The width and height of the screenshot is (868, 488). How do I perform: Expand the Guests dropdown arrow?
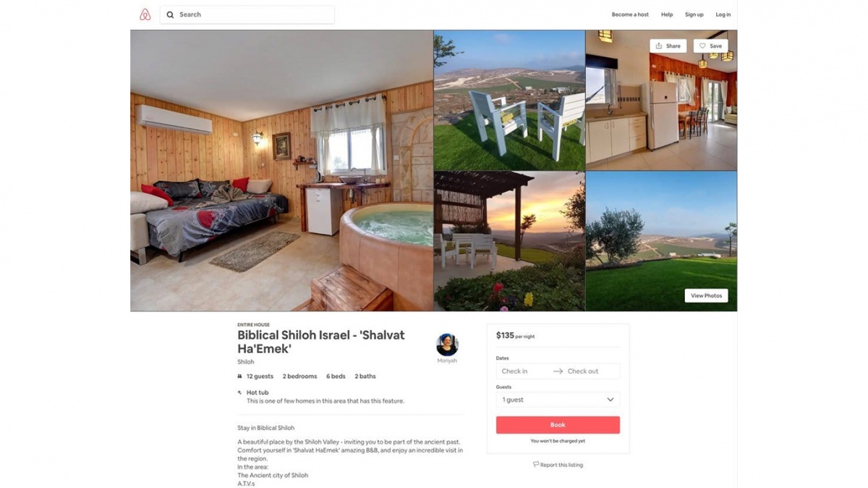click(610, 400)
